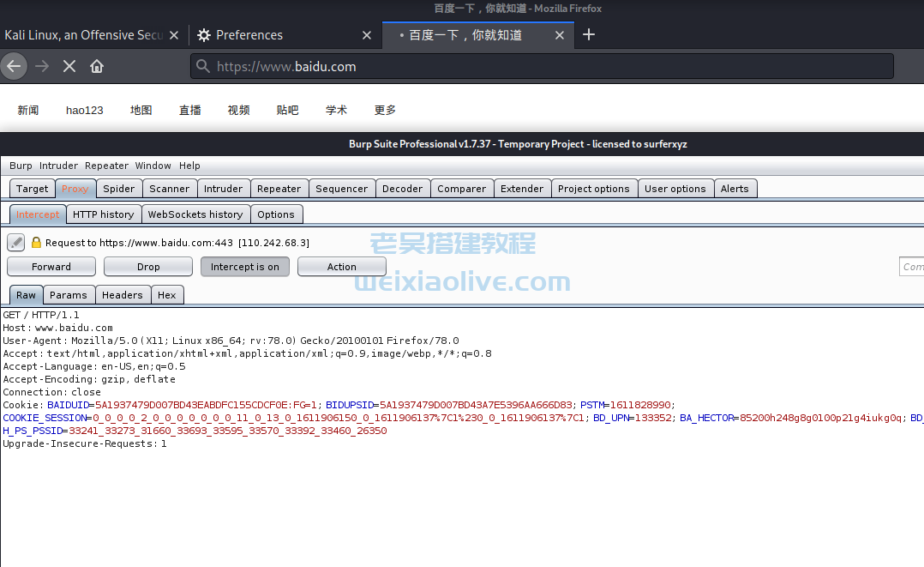924x567 pixels.
Task: Switch to the Alerts tab
Action: click(735, 189)
